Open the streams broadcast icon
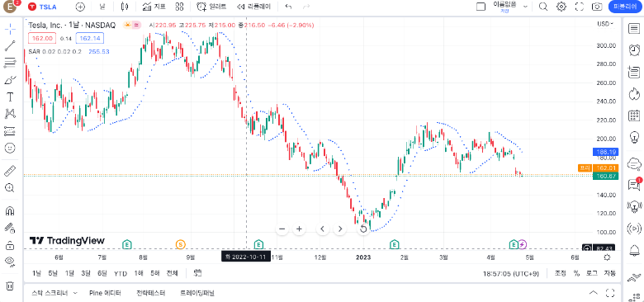This screenshot has height=302, width=644. (634, 228)
